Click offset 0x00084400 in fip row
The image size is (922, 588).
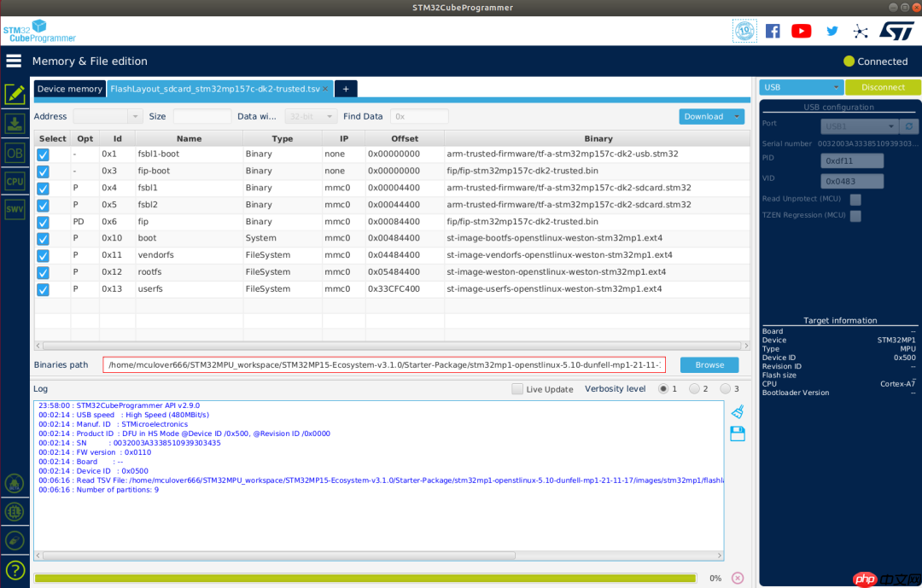pos(394,222)
